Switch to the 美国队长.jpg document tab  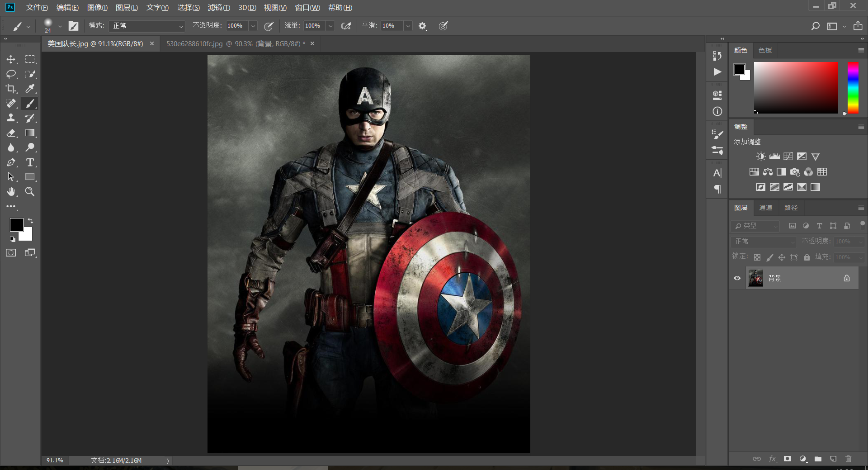[x=95, y=43]
